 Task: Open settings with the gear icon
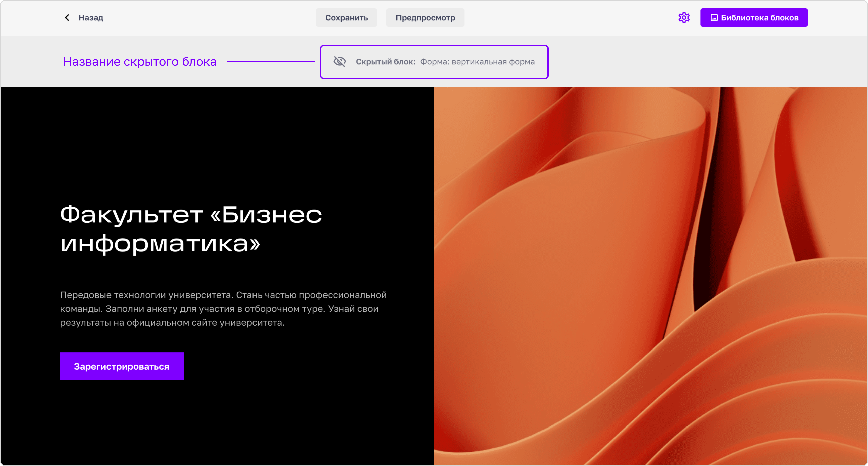pos(684,17)
